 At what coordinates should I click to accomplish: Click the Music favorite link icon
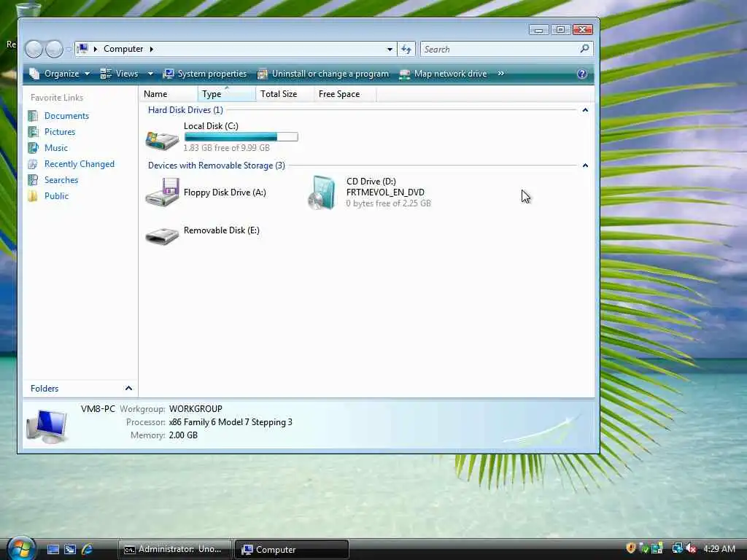(x=33, y=148)
